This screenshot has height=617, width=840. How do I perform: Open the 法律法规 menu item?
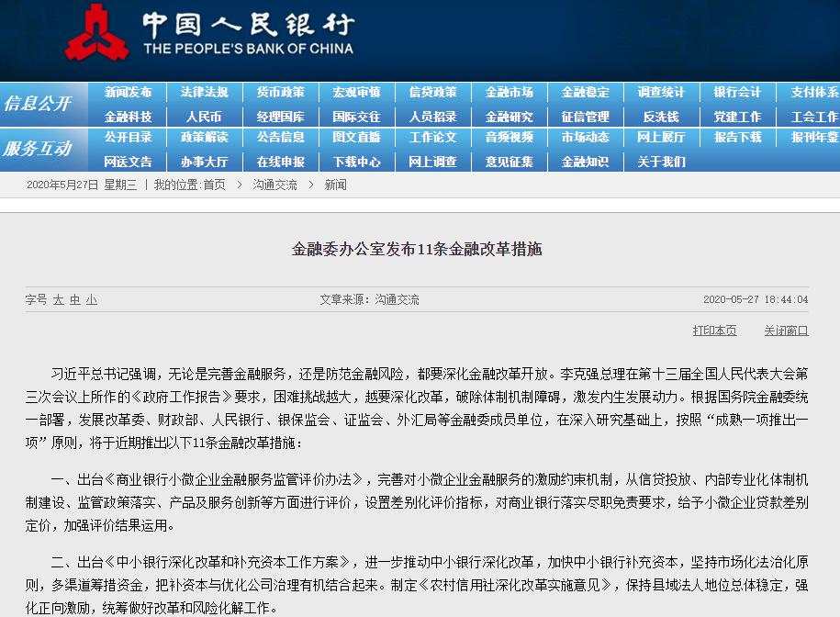click(x=204, y=92)
